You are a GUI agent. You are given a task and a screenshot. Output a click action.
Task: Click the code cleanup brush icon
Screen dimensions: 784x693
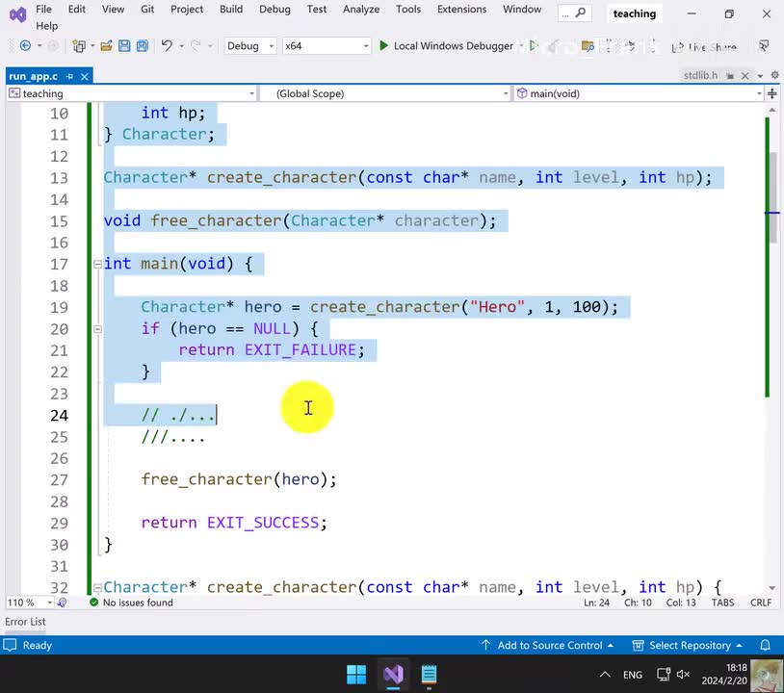[x=62, y=603]
